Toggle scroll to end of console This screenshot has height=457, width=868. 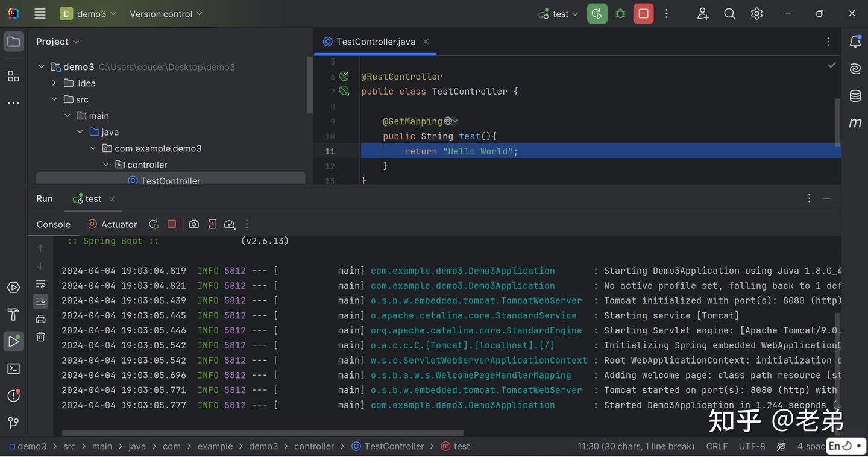coord(40,301)
